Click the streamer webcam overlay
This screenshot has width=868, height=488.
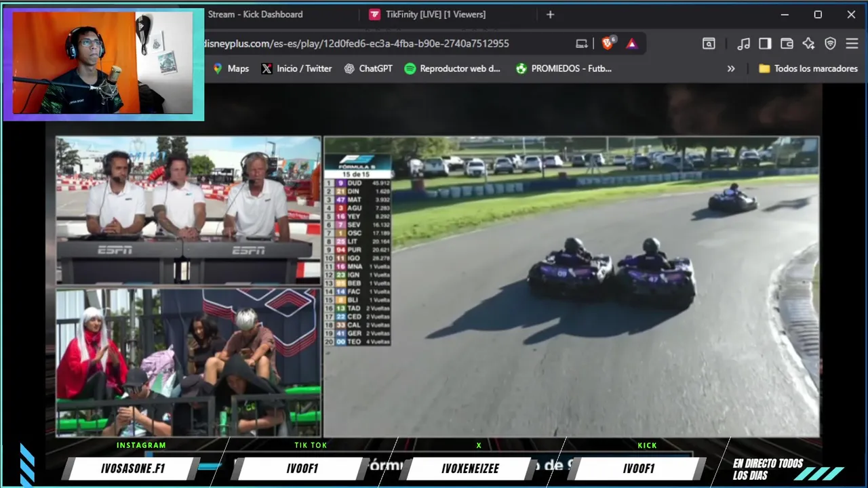coord(103,62)
